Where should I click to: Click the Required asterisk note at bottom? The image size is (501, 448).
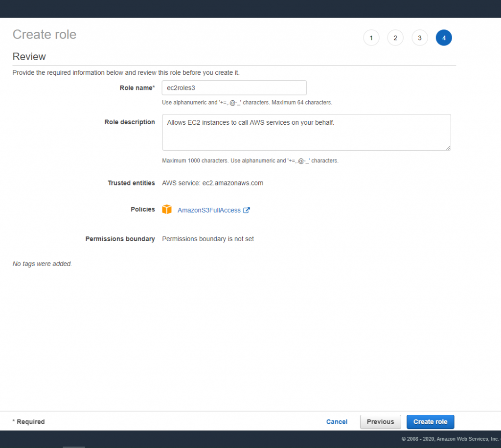(28, 422)
